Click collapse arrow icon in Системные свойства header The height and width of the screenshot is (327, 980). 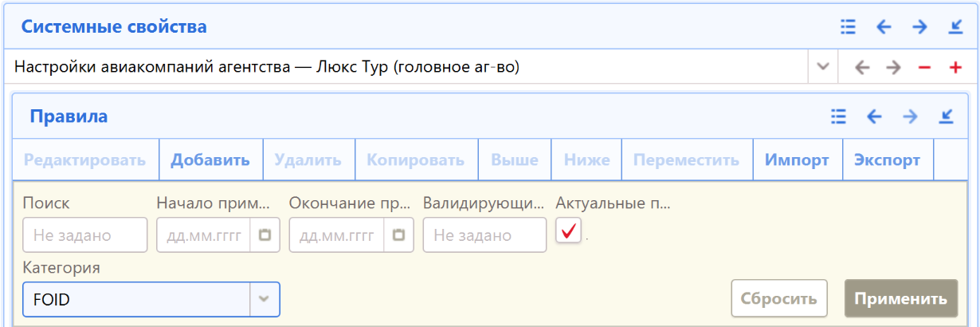pyautogui.click(x=956, y=27)
